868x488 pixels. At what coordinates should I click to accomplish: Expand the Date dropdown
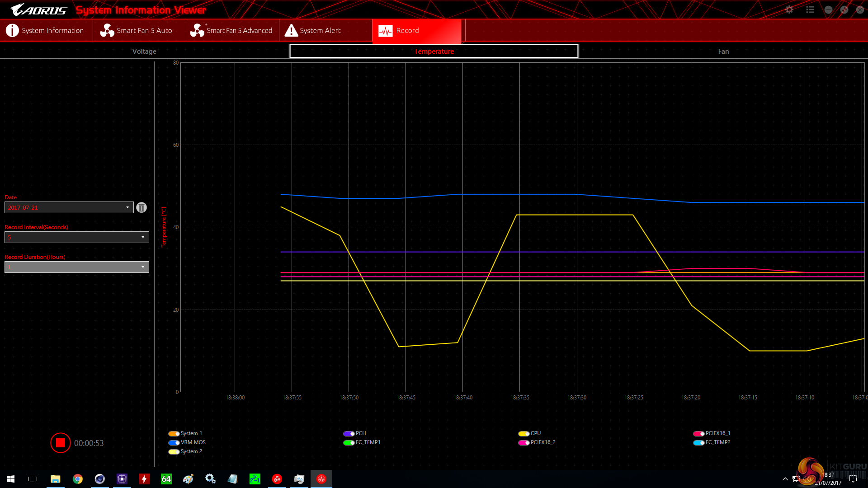point(127,207)
